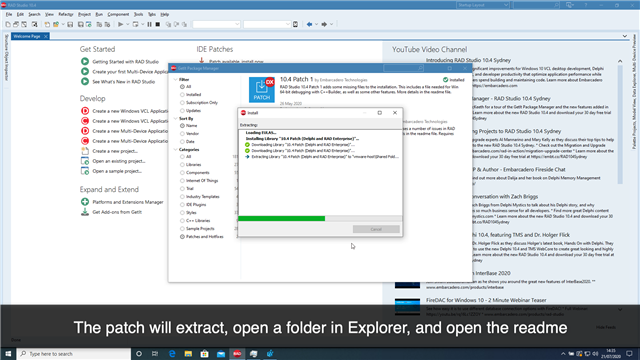Click the Getting Started green play icon
This screenshot has width=640, height=360.
coord(85,62)
